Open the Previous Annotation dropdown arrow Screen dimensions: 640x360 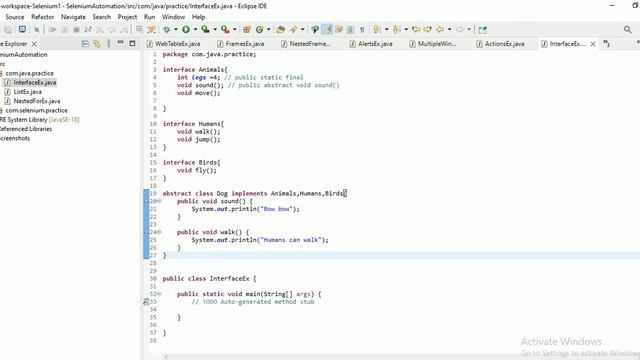point(406,29)
